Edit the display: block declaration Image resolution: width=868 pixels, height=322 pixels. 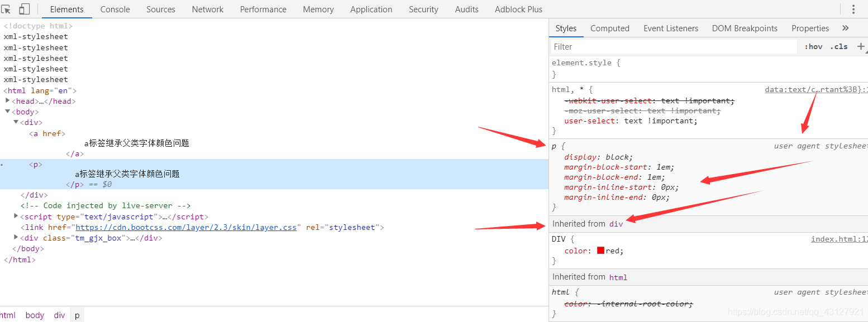coord(599,157)
